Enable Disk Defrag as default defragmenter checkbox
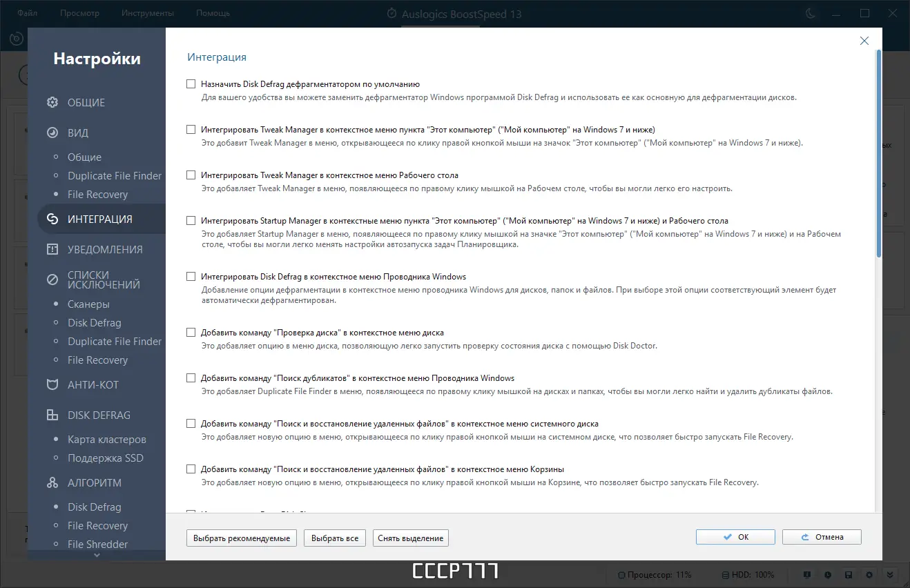 [191, 84]
